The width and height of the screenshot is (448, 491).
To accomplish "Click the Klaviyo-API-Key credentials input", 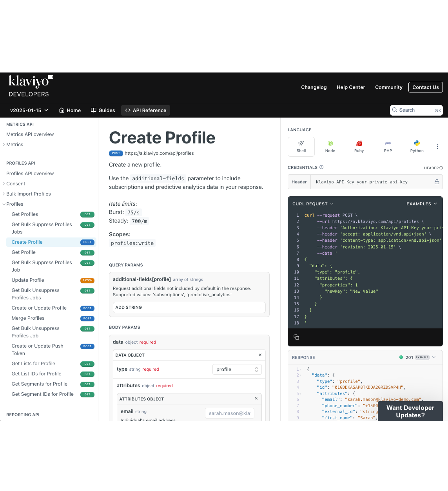I will [372, 182].
